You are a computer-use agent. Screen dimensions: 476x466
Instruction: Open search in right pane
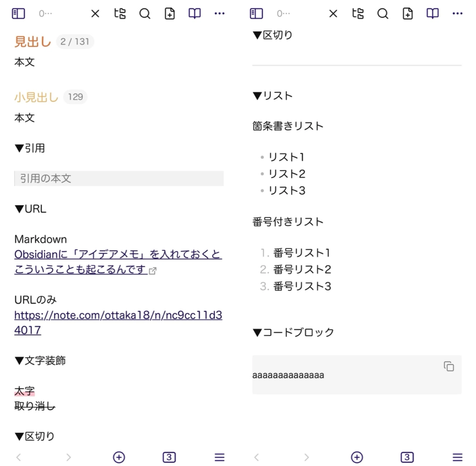coord(383,14)
